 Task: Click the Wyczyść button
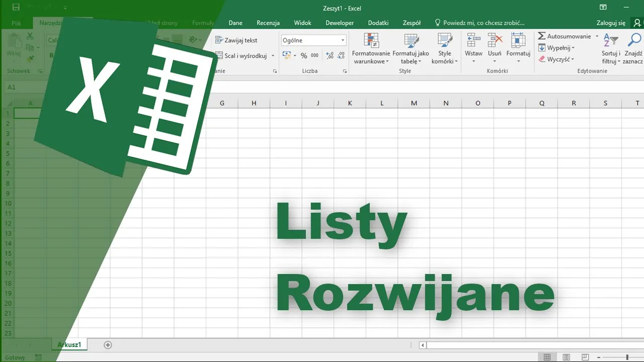point(556,59)
